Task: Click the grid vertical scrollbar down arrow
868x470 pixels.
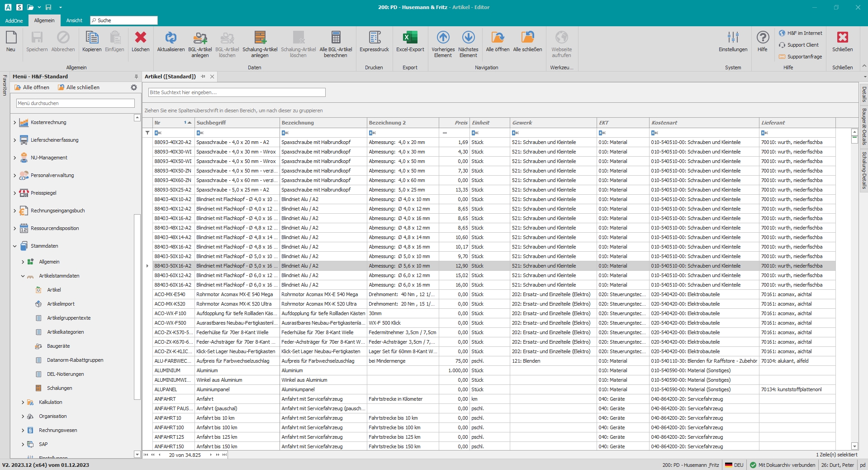Action: point(854,446)
